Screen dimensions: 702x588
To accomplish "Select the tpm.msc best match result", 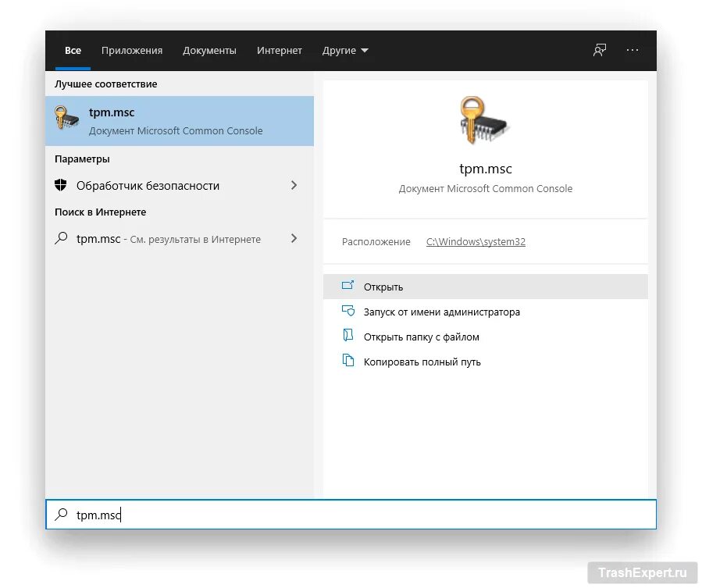I will click(180, 121).
